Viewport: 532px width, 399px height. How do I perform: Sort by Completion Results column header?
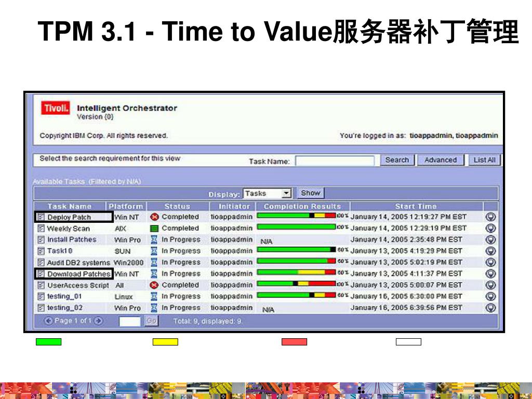coord(302,206)
